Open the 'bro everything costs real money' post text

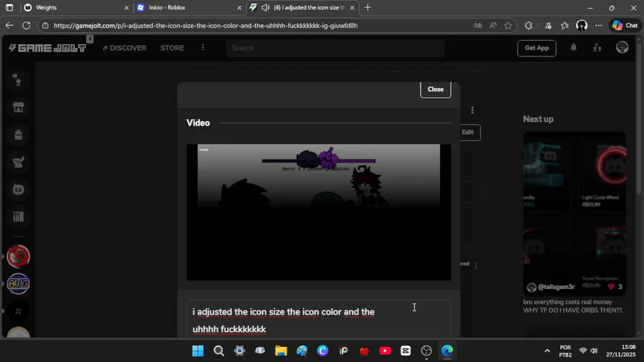(573, 306)
